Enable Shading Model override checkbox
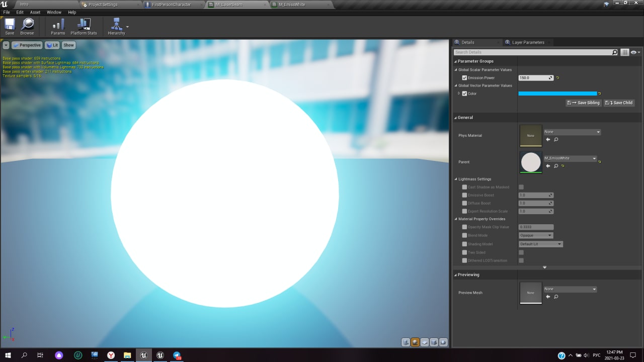 click(x=464, y=244)
